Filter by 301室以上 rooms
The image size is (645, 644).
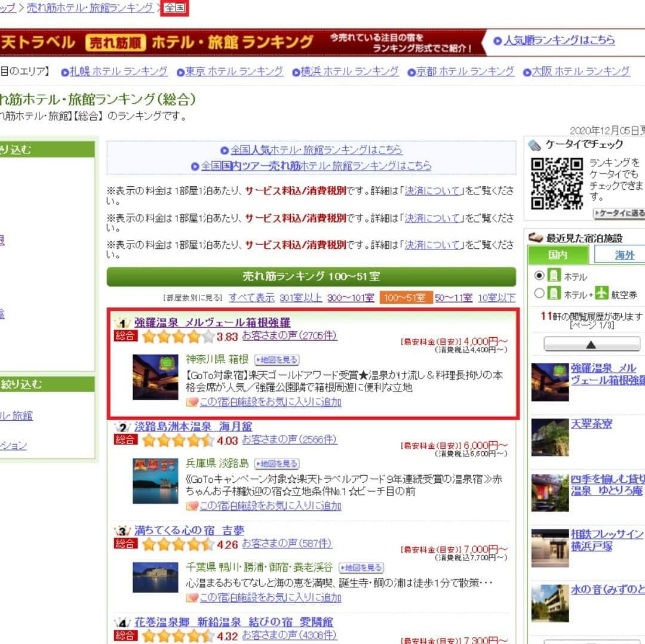(300, 298)
